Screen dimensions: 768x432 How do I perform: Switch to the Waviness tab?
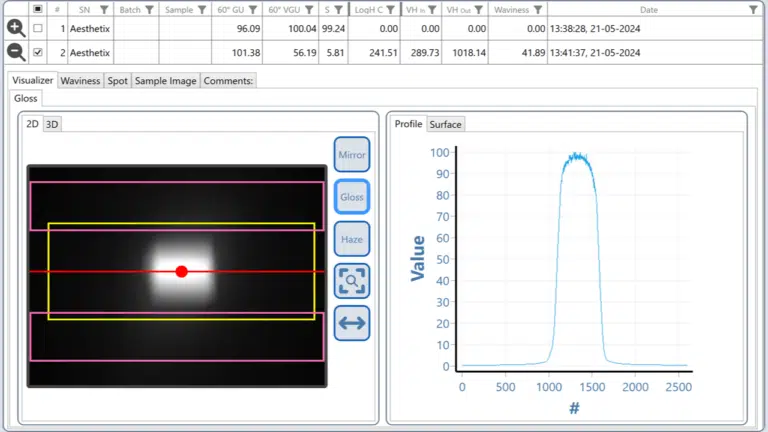pyautogui.click(x=80, y=81)
